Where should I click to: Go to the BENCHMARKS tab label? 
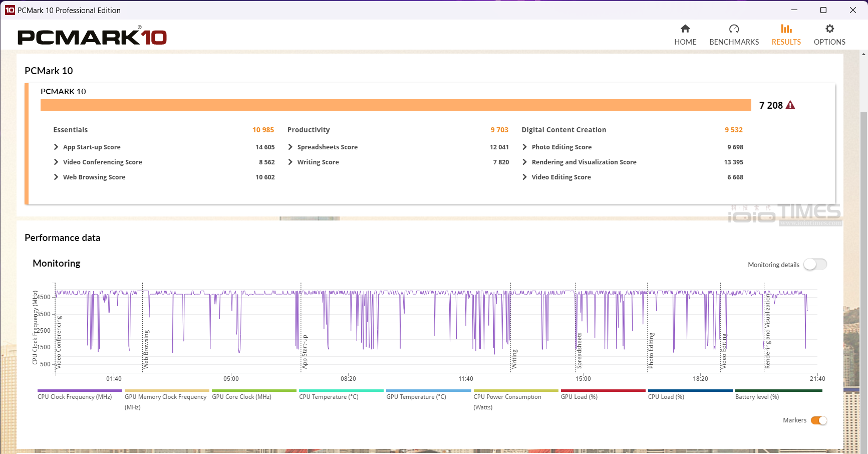click(x=734, y=42)
